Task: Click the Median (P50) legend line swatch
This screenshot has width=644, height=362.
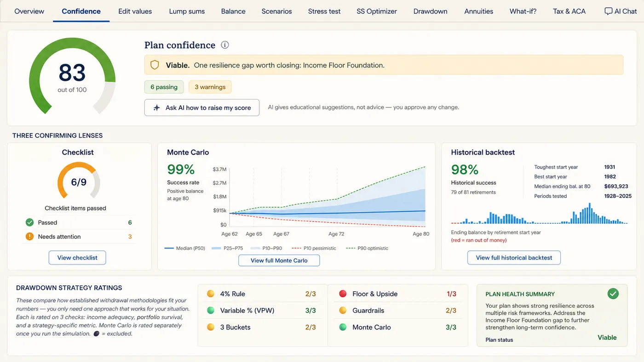Action: point(169,248)
